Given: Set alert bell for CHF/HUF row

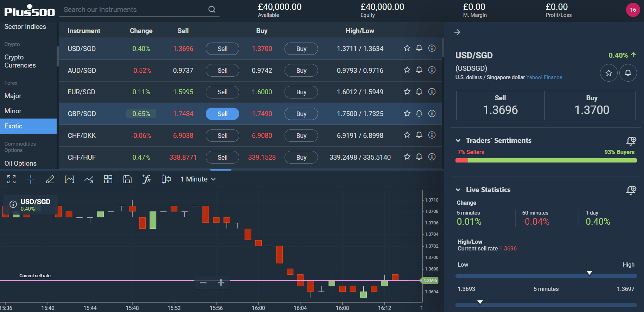Looking at the screenshot, I should [x=419, y=157].
